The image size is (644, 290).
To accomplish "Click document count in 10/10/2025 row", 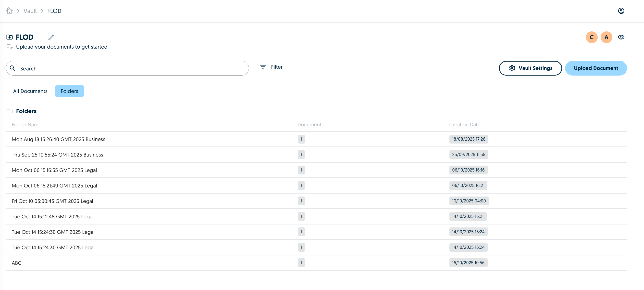I will 301,201.
